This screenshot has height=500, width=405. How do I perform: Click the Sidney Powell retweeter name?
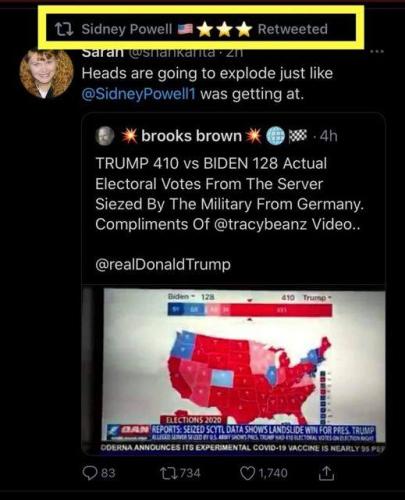(127, 29)
